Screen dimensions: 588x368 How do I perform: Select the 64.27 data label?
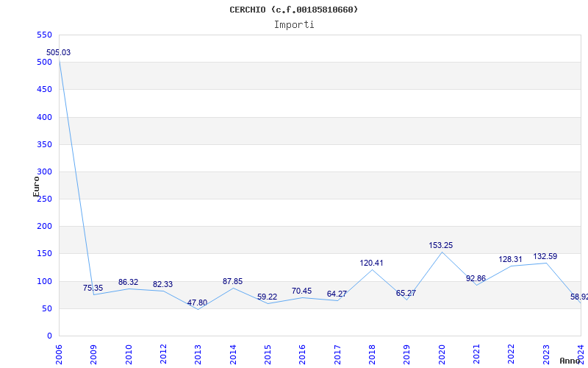tap(337, 294)
